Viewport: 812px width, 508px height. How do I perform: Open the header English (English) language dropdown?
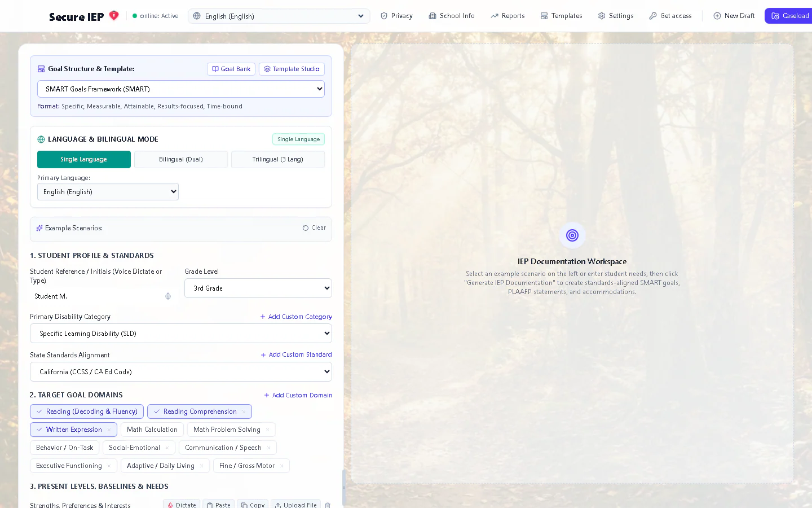pyautogui.click(x=279, y=16)
